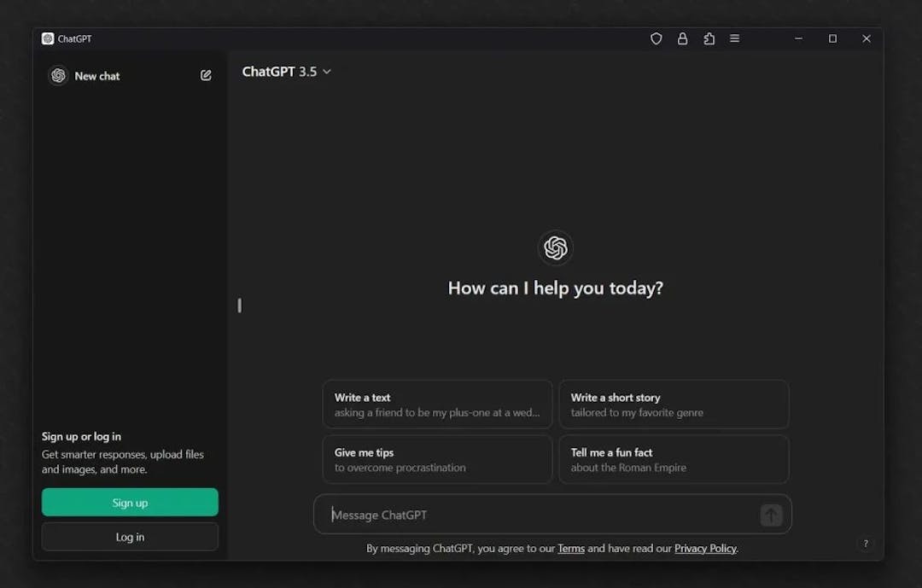
Task: Choose the 'Tell me a fun fact' prompt
Action: click(x=674, y=459)
